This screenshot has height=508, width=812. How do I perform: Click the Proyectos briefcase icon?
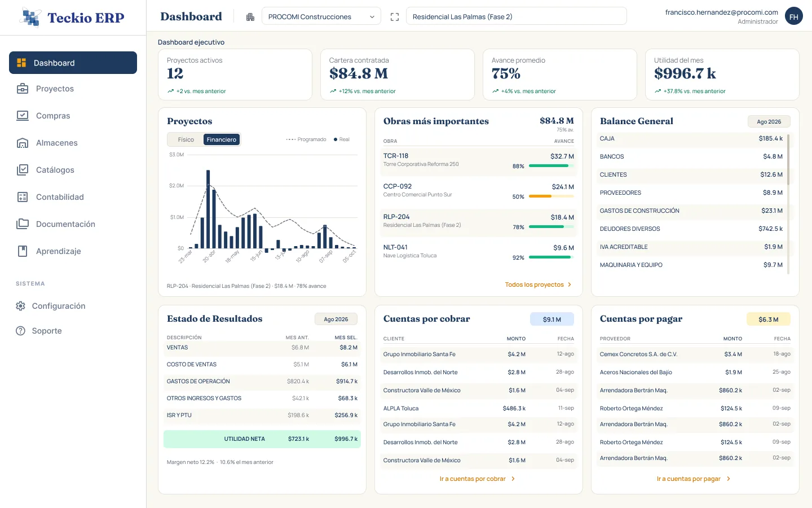coord(23,89)
